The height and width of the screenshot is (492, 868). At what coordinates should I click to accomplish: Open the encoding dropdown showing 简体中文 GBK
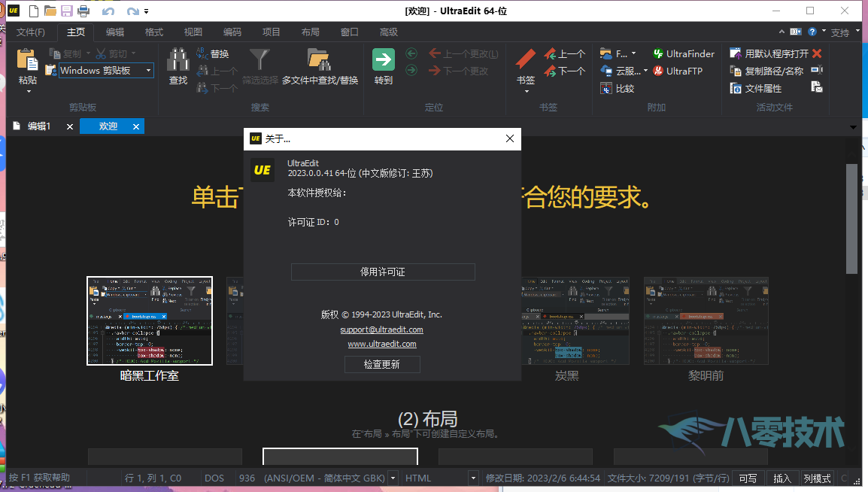(392, 478)
